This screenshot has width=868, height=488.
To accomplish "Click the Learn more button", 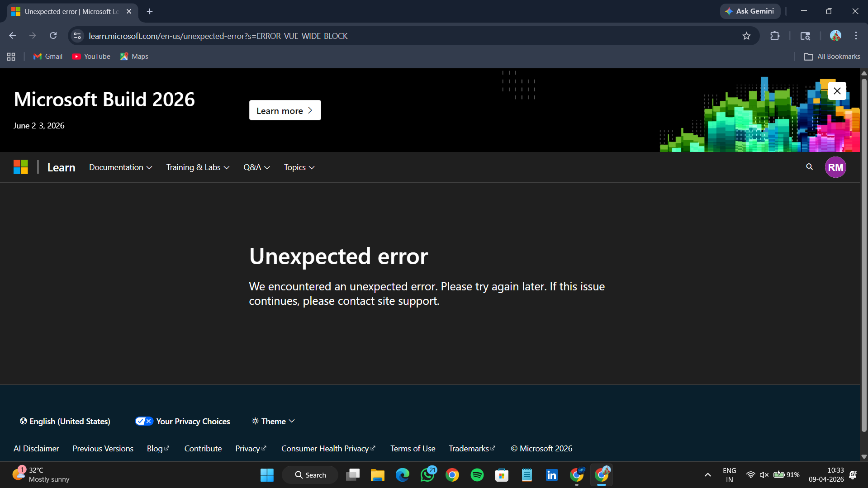I will [x=285, y=110].
